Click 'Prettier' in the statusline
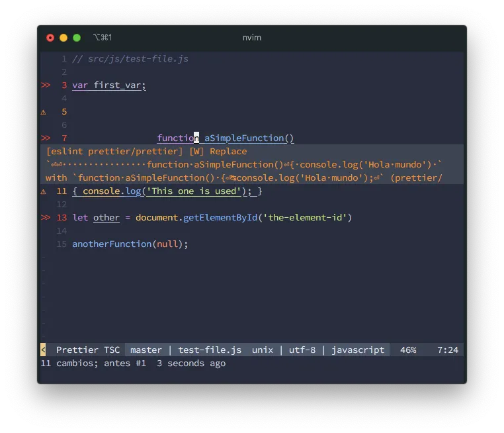504x433 pixels. [x=77, y=350]
